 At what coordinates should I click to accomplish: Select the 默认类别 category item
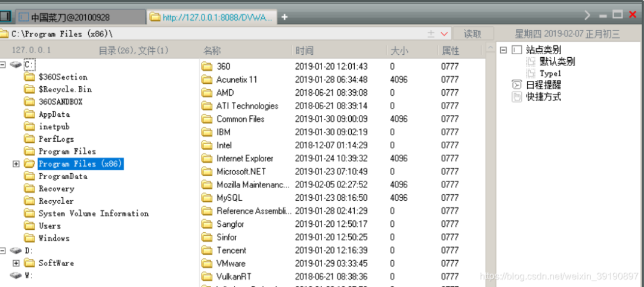[x=557, y=62]
